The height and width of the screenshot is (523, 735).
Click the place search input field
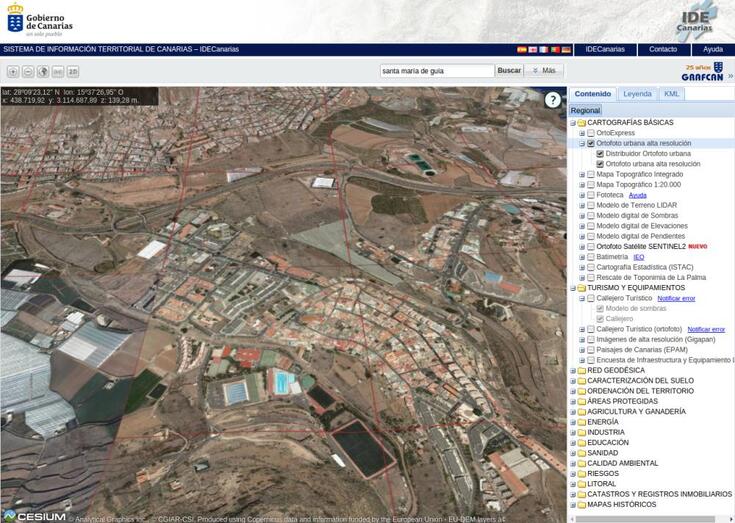point(437,71)
